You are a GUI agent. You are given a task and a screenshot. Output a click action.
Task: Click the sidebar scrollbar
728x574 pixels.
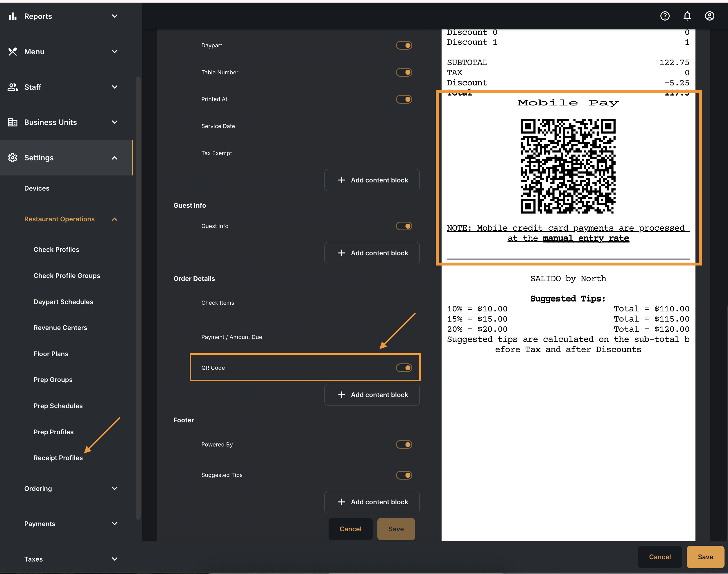tap(138, 298)
